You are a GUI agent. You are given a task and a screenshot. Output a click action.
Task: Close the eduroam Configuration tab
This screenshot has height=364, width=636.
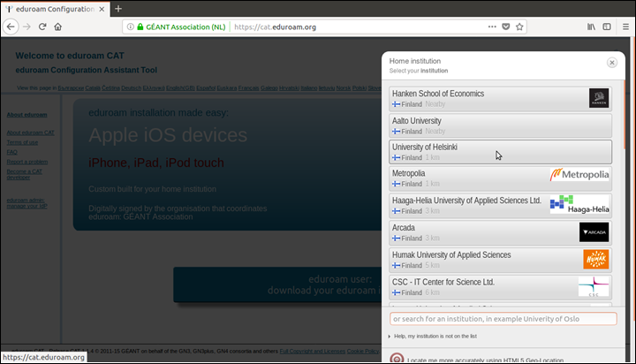click(x=102, y=9)
